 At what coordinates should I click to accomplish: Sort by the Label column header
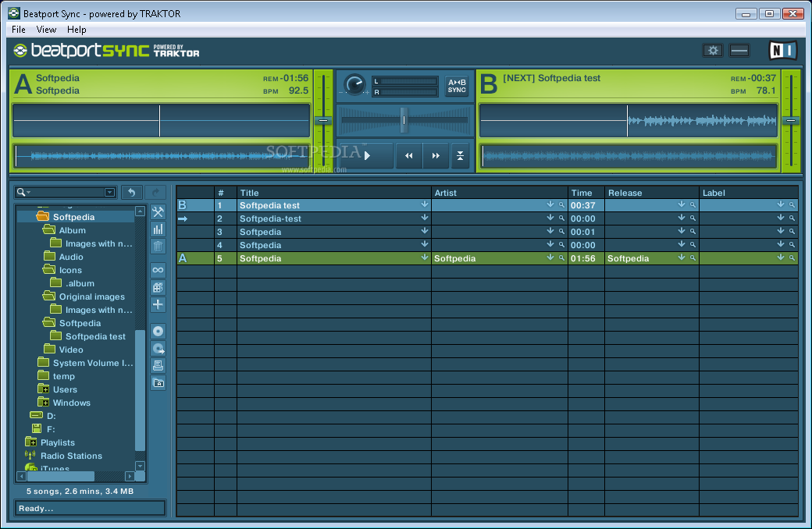748,193
